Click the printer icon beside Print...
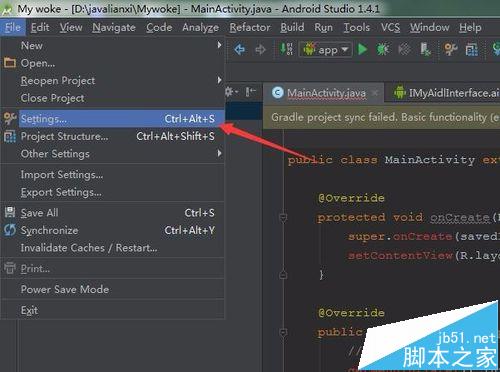The image size is (500, 372). pyautogui.click(x=10, y=268)
